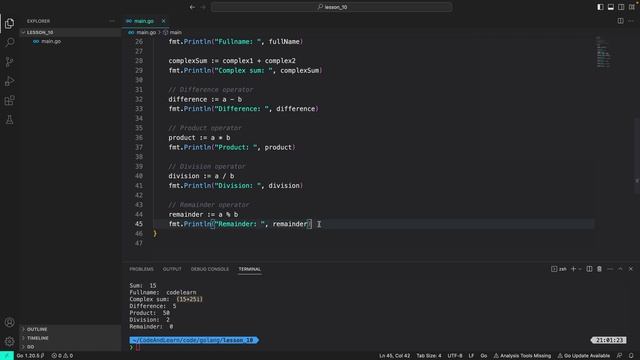Click the Go 1.20.5 version status item
The width and height of the screenshot is (640, 360).
click(x=30, y=356)
